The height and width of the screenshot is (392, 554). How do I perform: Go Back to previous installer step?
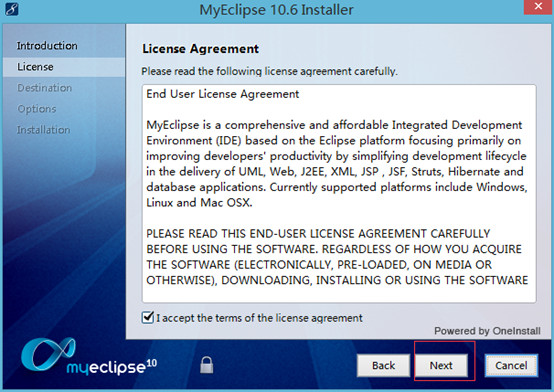383,365
